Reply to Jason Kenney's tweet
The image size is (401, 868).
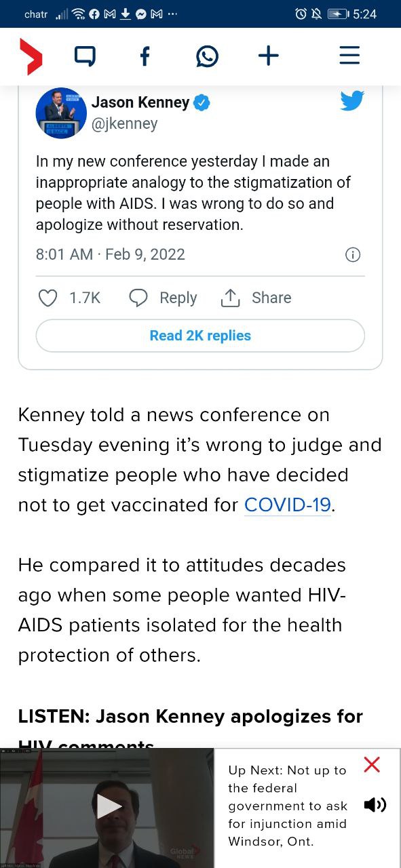[x=163, y=298]
